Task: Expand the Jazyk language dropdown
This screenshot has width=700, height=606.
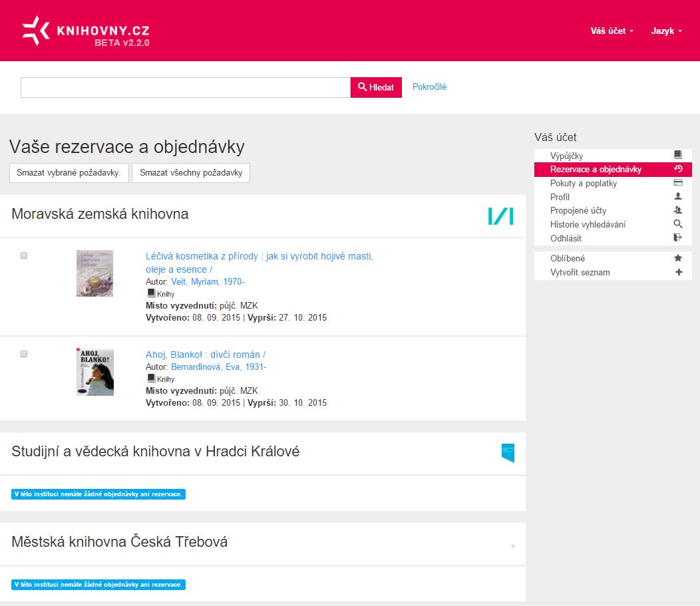Action: (x=666, y=31)
